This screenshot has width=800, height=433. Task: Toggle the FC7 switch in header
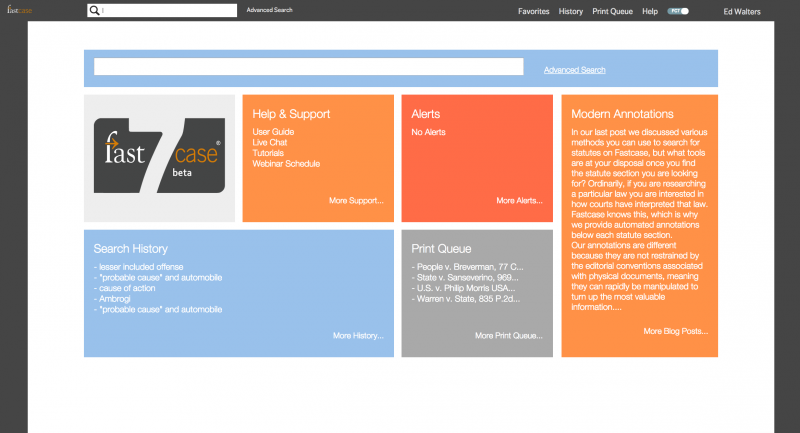tap(678, 11)
